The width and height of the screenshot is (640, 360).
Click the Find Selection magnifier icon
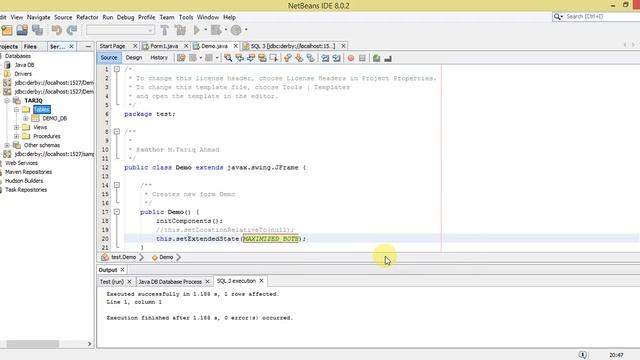coord(228,58)
